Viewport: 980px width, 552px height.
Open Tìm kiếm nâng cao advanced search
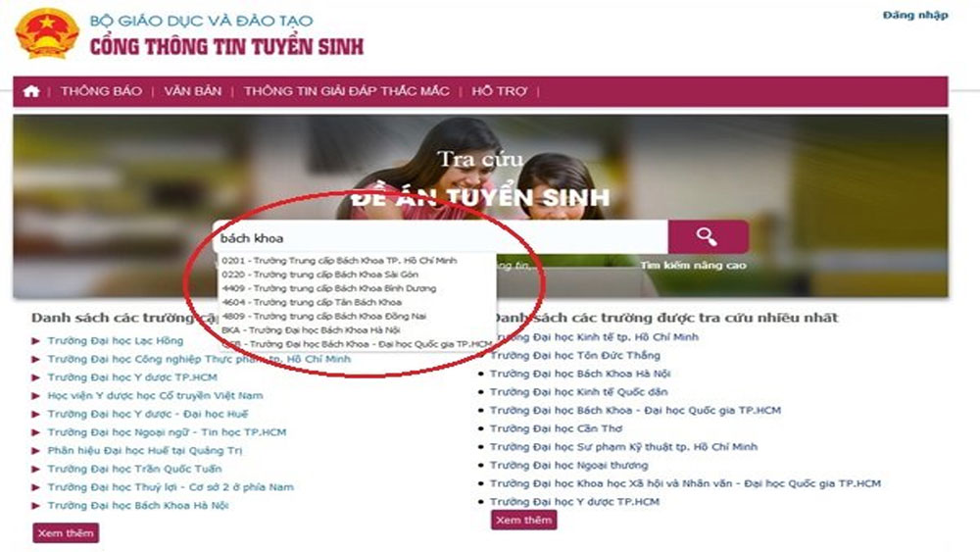click(x=693, y=266)
